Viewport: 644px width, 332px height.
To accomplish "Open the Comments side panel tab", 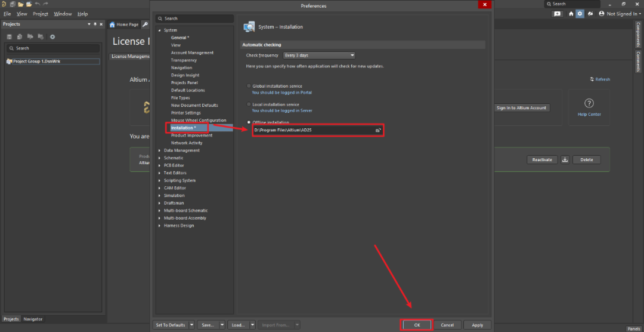I will click(x=638, y=62).
